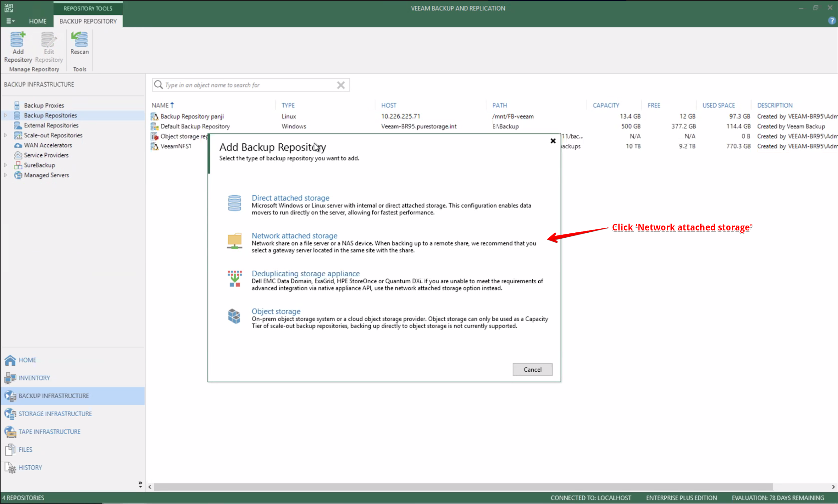Click Cancel button to dismiss dialog
Screen dimensions: 838x504
532,369
